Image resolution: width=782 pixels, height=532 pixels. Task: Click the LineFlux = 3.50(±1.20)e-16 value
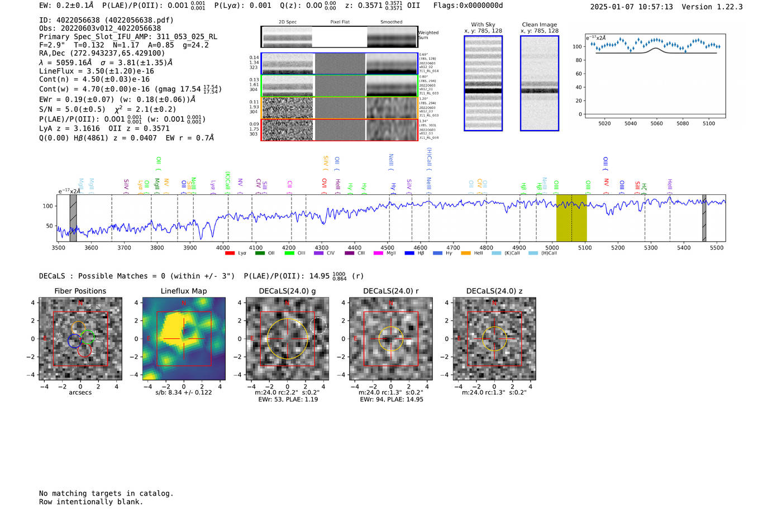[97, 71]
